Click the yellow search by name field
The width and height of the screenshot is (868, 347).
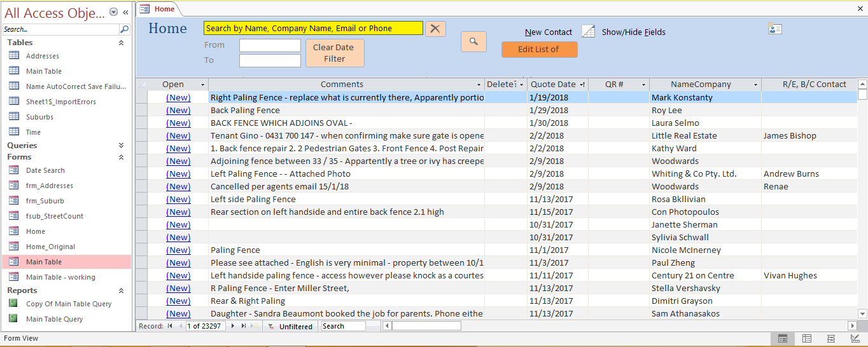[x=313, y=28]
